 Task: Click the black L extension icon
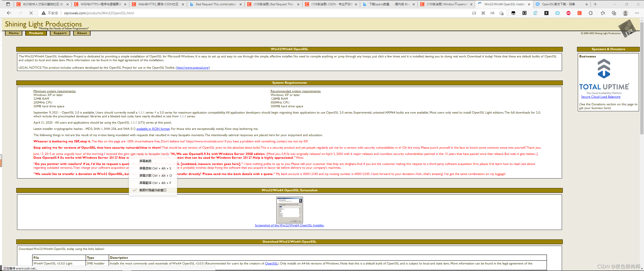tap(546, 13)
